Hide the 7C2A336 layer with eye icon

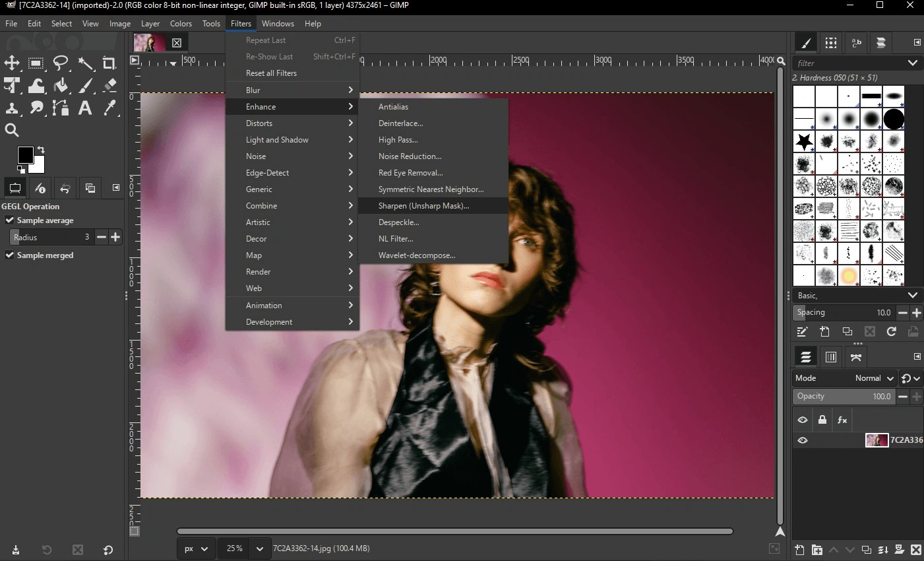803,440
